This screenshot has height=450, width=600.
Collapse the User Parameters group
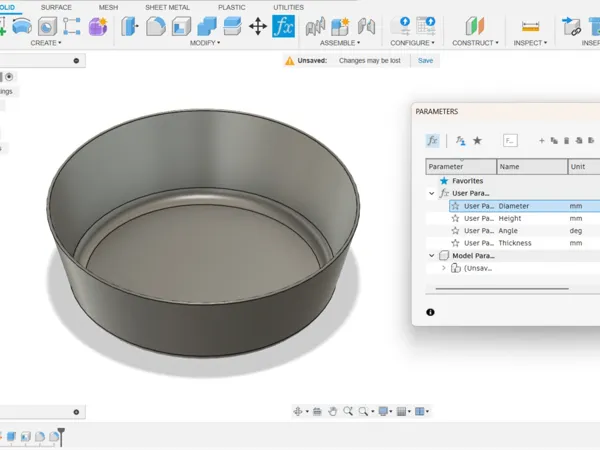click(x=432, y=194)
